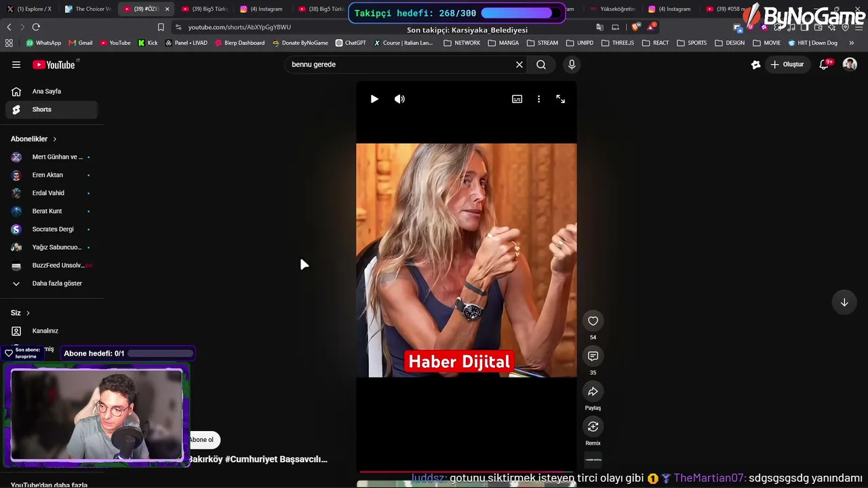Reload the current page
The image size is (868, 488).
click(x=36, y=27)
